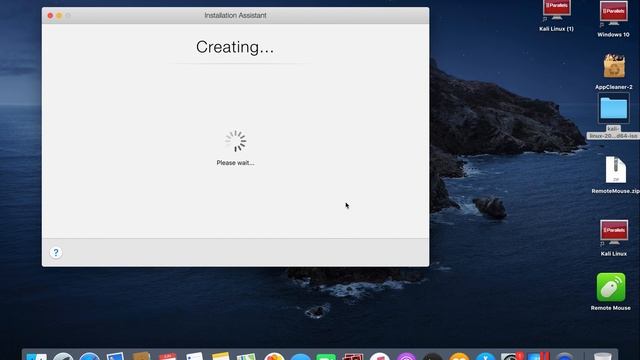The width and height of the screenshot is (640, 360).
Task: Select the AppCleaner-2 archive icon
Action: click(x=614, y=66)
